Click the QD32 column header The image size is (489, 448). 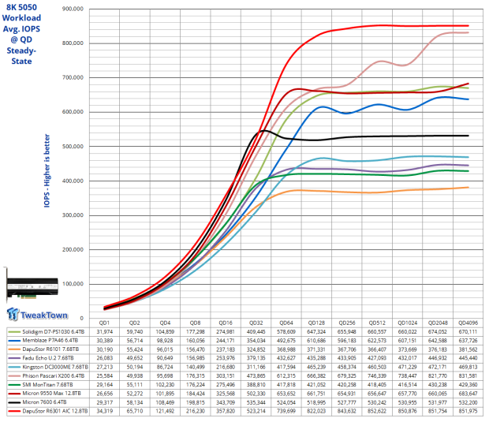(256, 323)
